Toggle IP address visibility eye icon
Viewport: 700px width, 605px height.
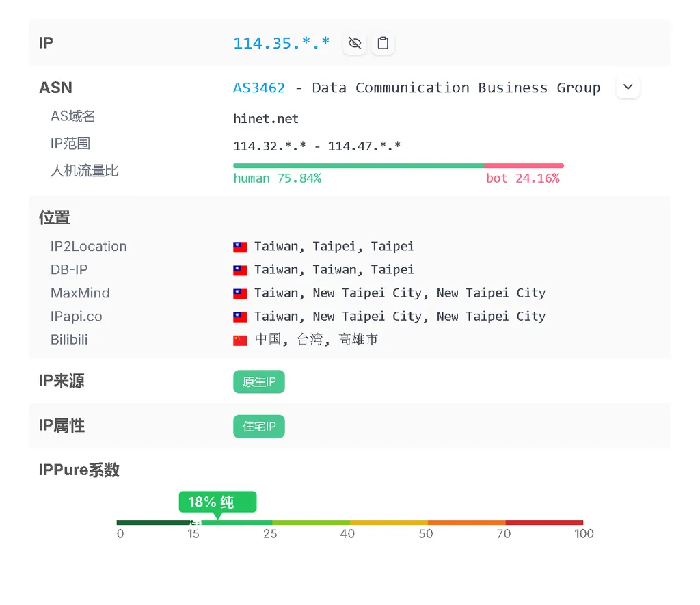click(x=354, y=43)
